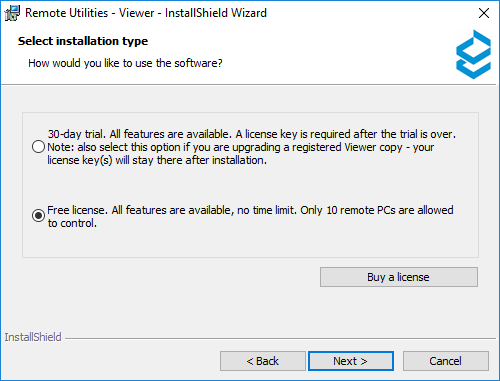Viewport: 500px width, 381px height.
Task: Click the window title text 'Remote Utilities - Viewer'
Action: tap(90, 13)
